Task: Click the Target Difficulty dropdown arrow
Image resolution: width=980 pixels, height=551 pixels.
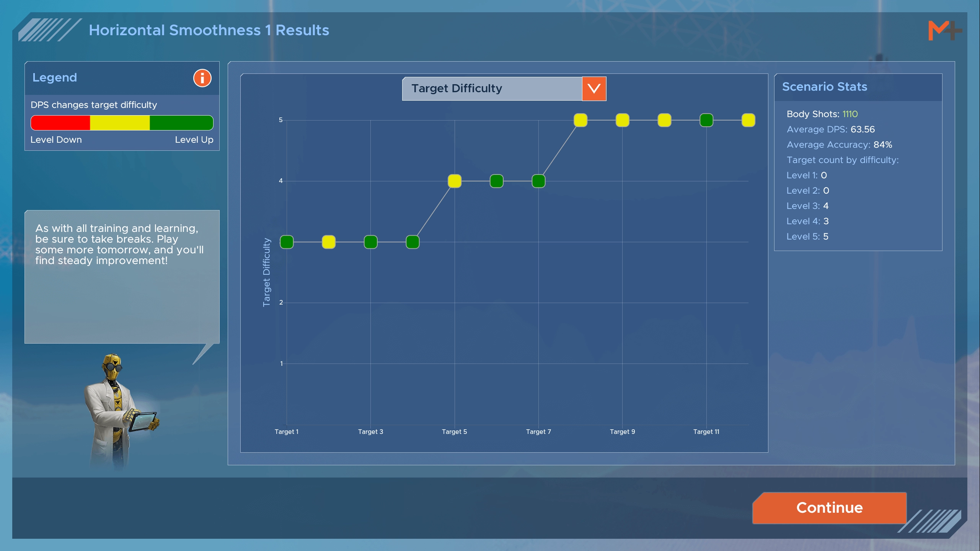Action: click(x=594, y=88)
